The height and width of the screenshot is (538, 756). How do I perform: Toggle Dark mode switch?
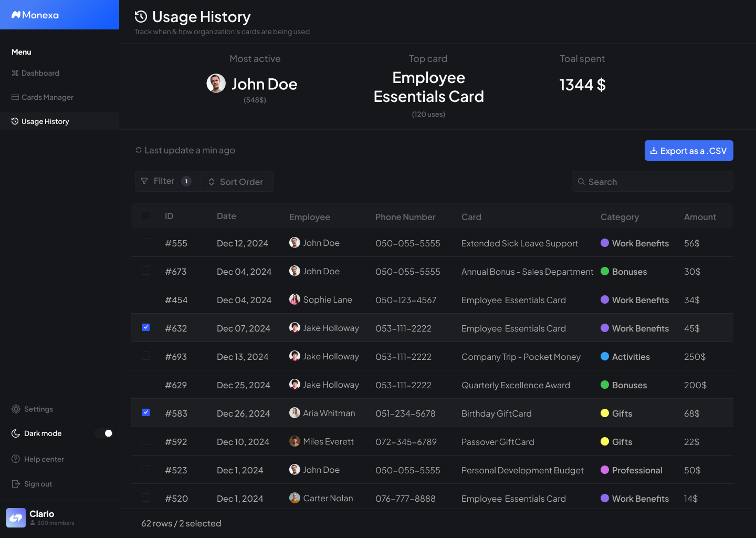click(x=104, y=433)
